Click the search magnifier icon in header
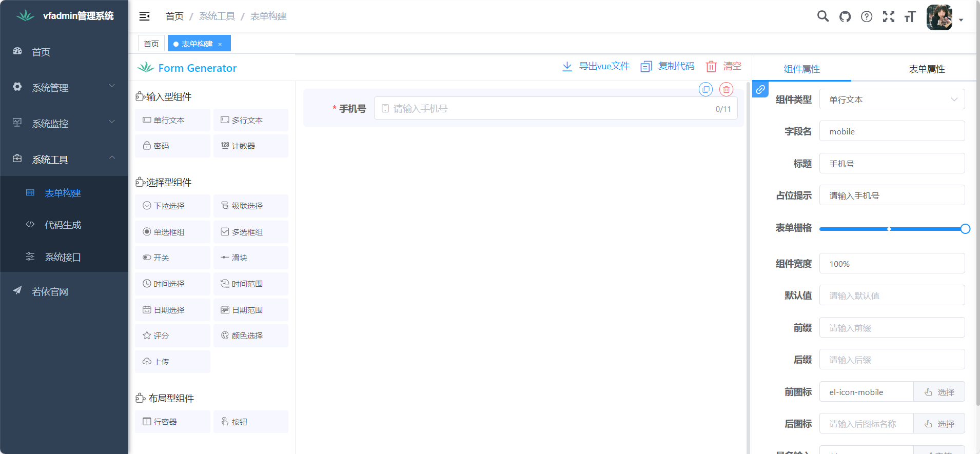Screen dimensions: 980x454 [x=822, y=16]
